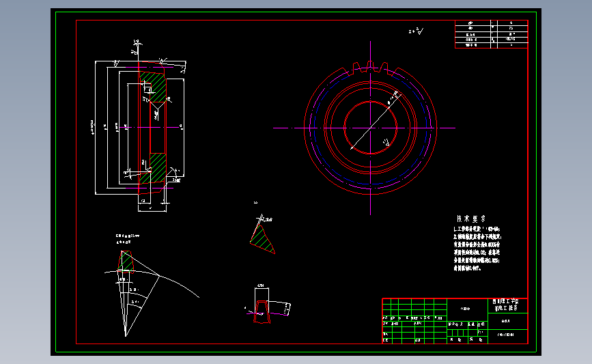Select the technical requirements paragraph below the heading

[x=477, y=249]
